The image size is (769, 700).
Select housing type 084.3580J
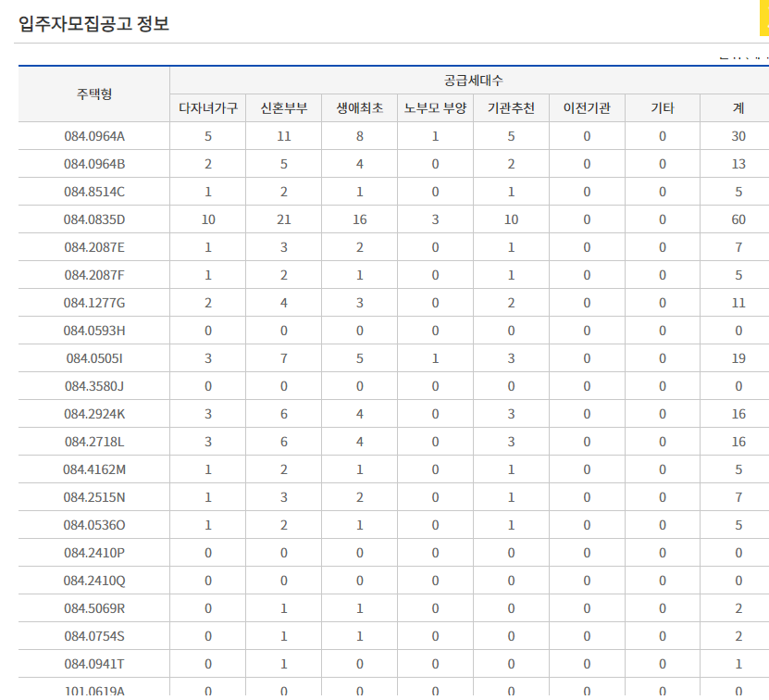tap(94, 386)
